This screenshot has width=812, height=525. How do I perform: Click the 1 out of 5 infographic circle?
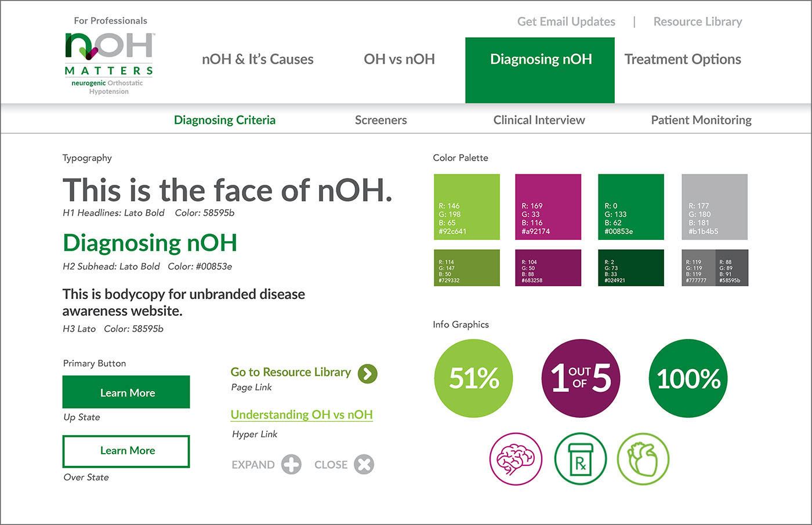(581, 378)
